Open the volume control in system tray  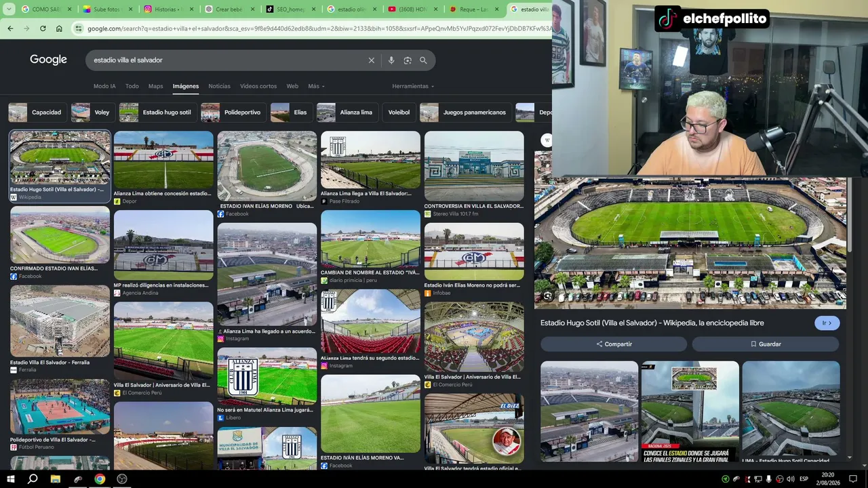pos(790,479)
